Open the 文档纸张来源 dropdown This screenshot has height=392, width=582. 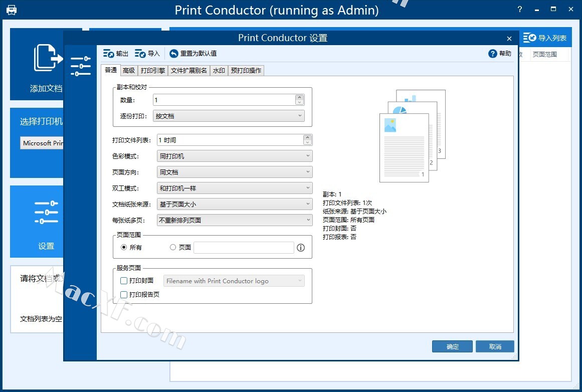pos(235,204)
